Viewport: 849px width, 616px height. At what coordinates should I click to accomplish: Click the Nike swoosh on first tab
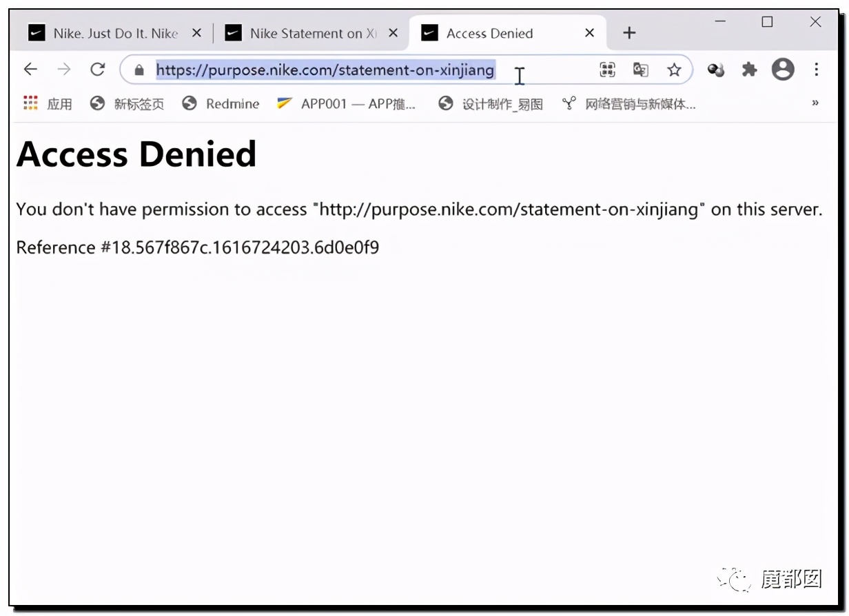(x=37, y=33)
